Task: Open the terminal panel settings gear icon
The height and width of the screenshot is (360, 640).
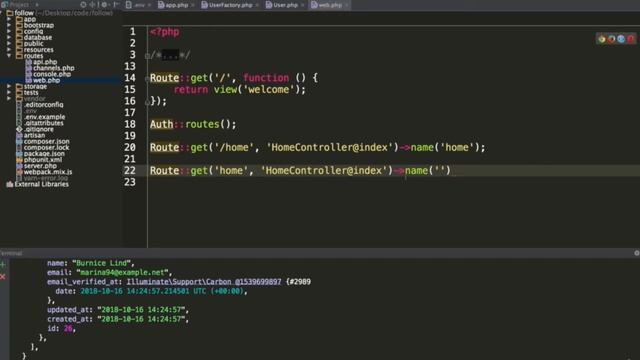Action: click(637, 253)
